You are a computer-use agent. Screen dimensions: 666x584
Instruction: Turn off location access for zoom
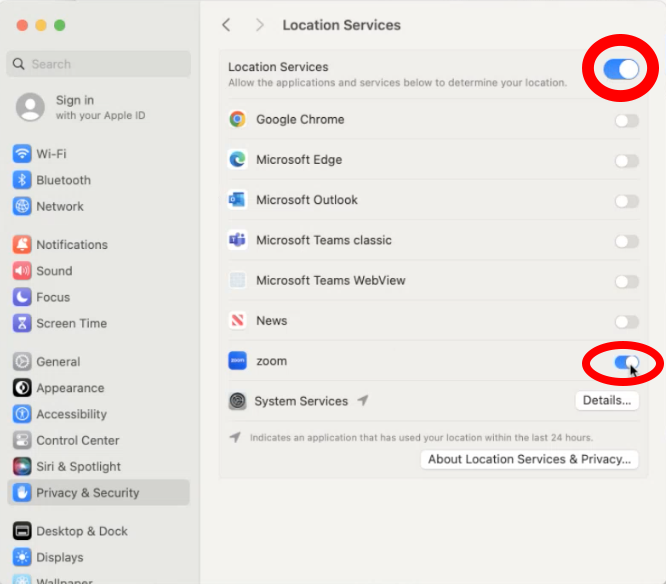[x=626, y=362]
